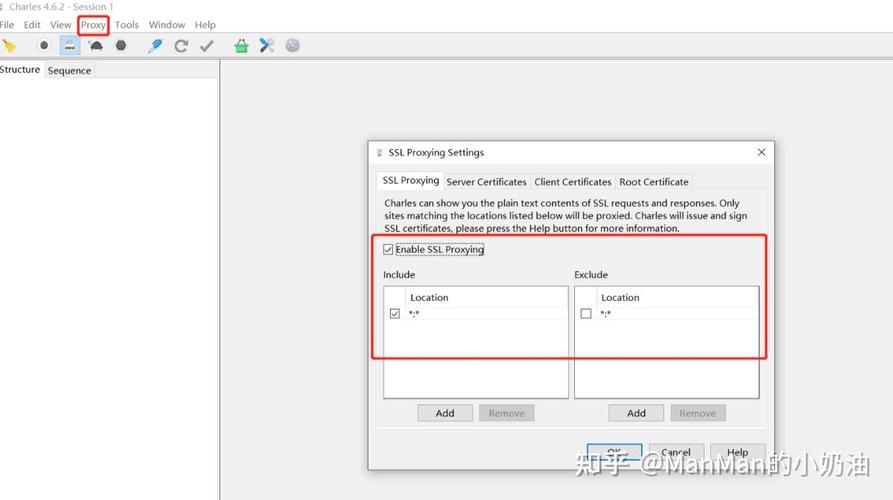Switch to Root Certificate tab
This screenshot has height=500, width=893.
coord(654,182)
